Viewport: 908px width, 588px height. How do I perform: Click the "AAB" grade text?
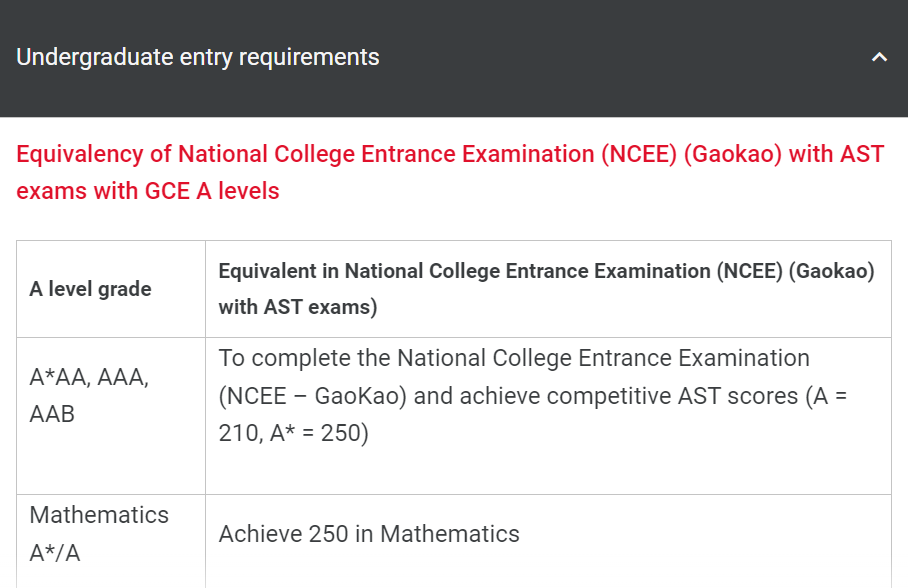[52, 413]
